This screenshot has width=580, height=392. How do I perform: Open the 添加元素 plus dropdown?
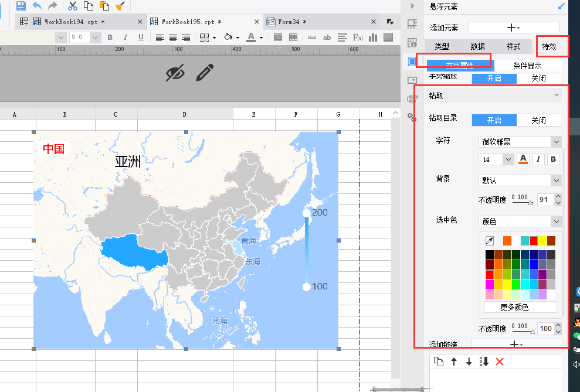click(513, 28)
